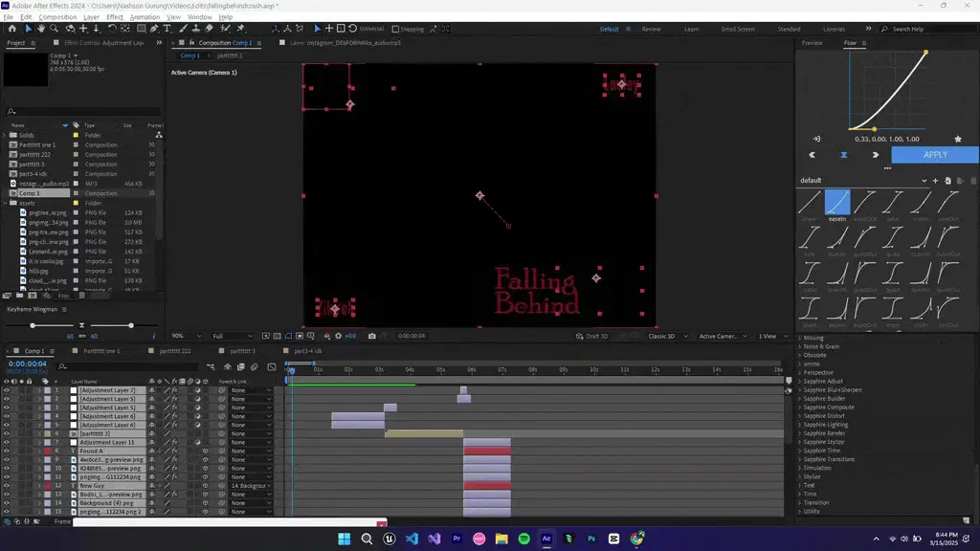The width and height of the screenshot is (980, 551).
Task: Click the APPLY button in Flow
Action: tap(935, 155)
